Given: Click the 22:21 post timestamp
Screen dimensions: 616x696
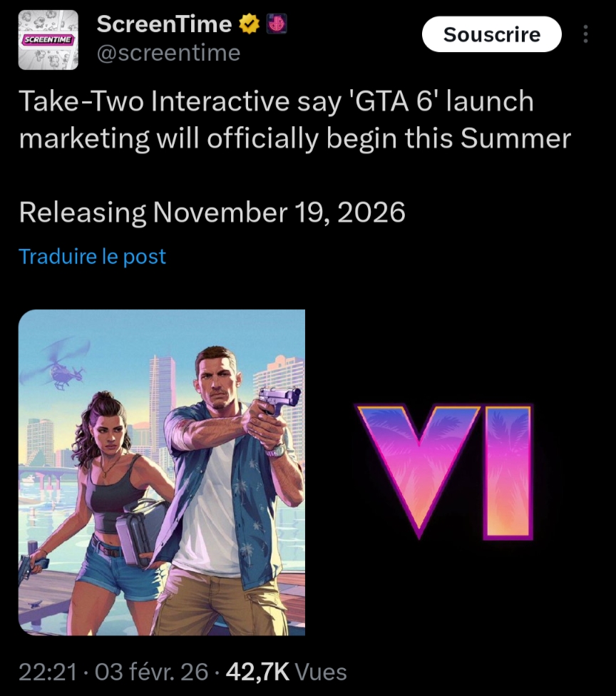Looking at the screenshot, I should click(48, 672).
